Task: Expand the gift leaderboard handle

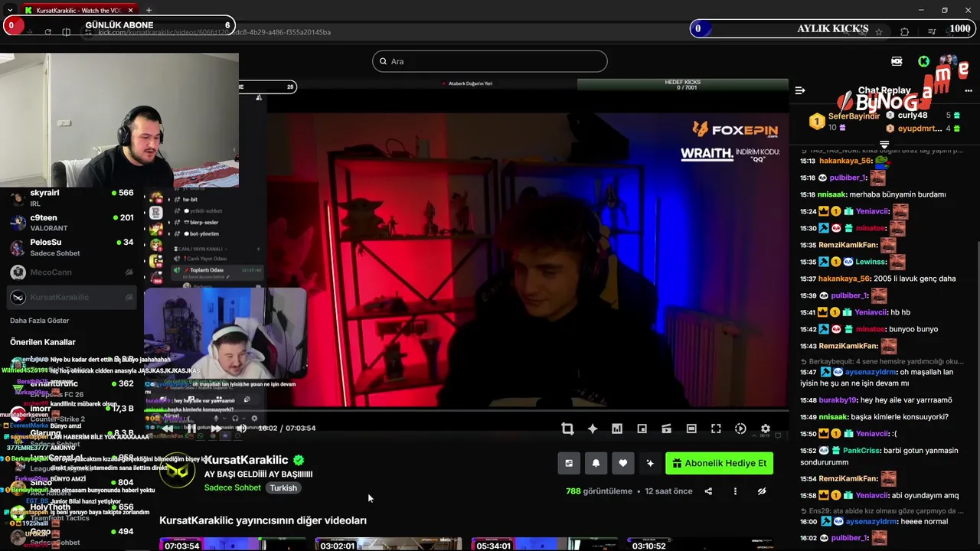Action: coord(884,144)
